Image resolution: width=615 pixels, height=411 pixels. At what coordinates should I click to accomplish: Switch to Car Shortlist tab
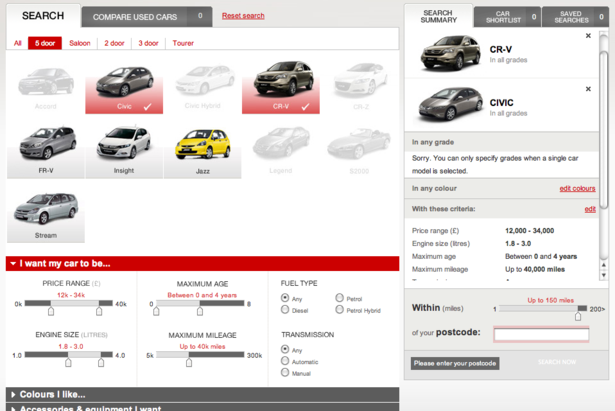point(507,17)
